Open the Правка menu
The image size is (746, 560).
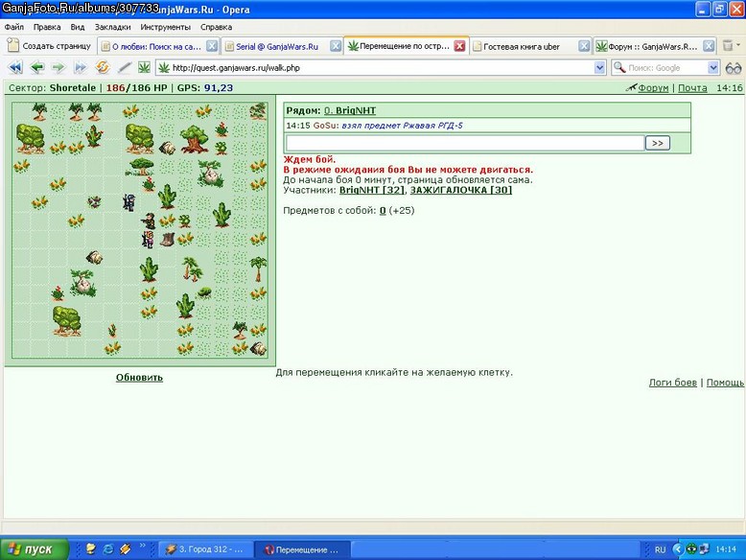coord(47,27)
